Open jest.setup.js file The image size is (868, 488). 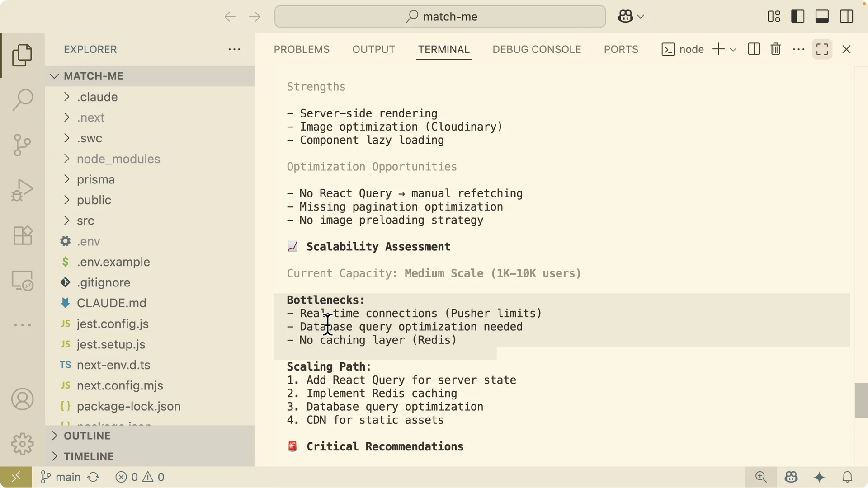150,344
